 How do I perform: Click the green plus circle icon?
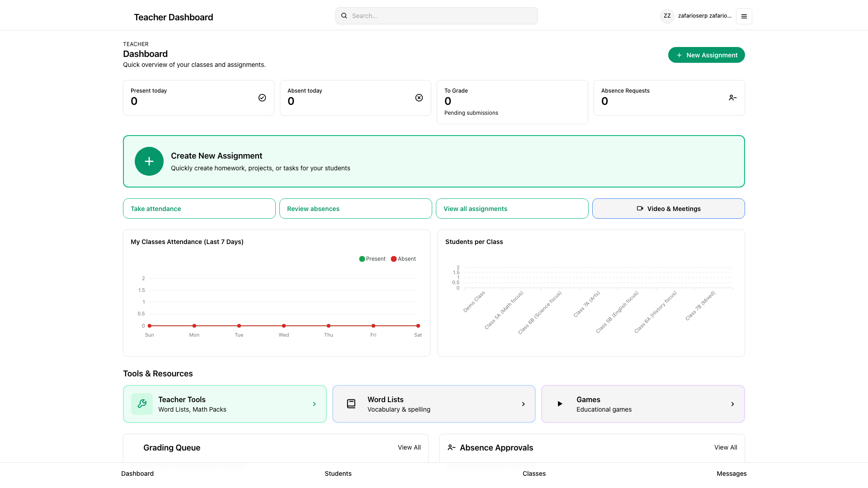[149, 161]
